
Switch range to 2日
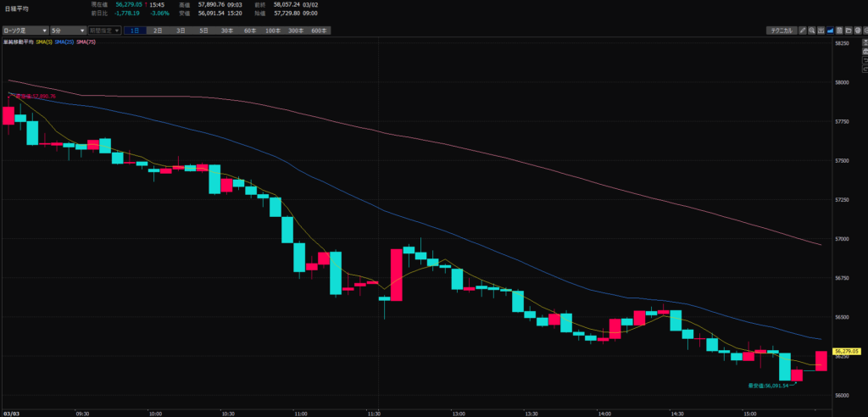(158, 31)
